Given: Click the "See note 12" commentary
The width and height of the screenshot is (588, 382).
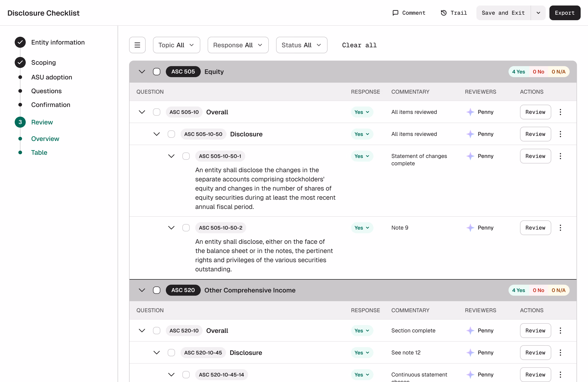Looking at the screenshot, I should [x=406, y=353].
